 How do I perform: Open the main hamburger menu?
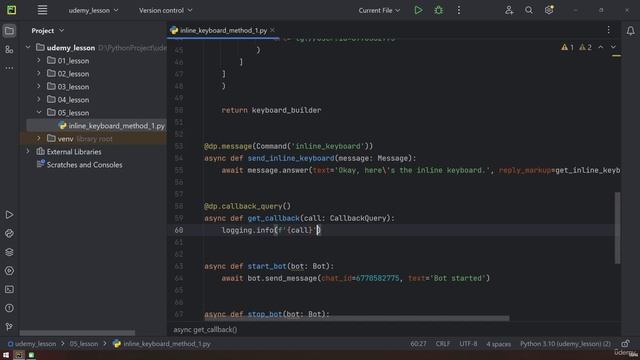42,10
